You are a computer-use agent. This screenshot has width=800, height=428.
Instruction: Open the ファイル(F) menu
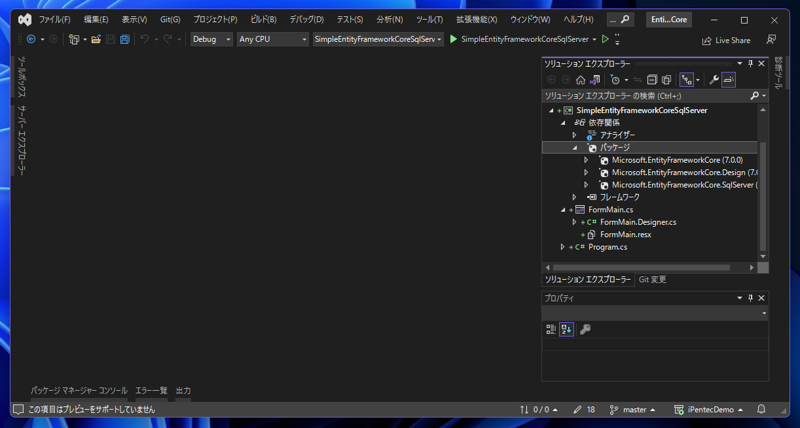tap(55, 20)
